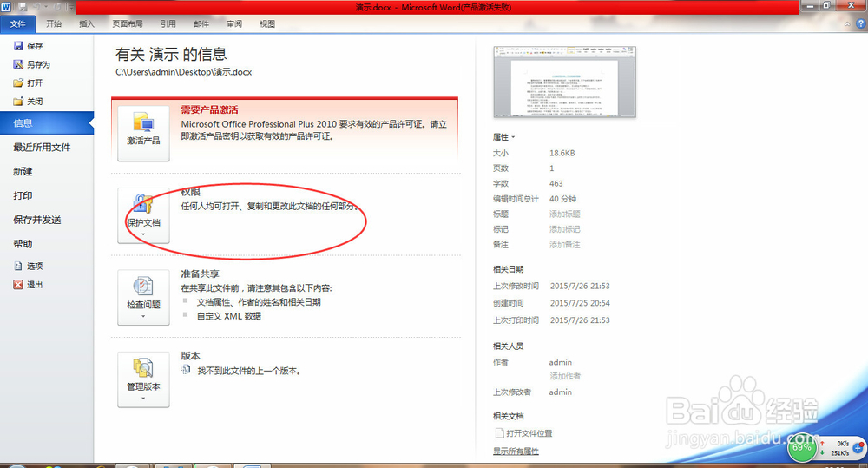Viewport: 868px width, 468px height.
Task: Click the editing time value 40 分钟
Action: point(562,199)
